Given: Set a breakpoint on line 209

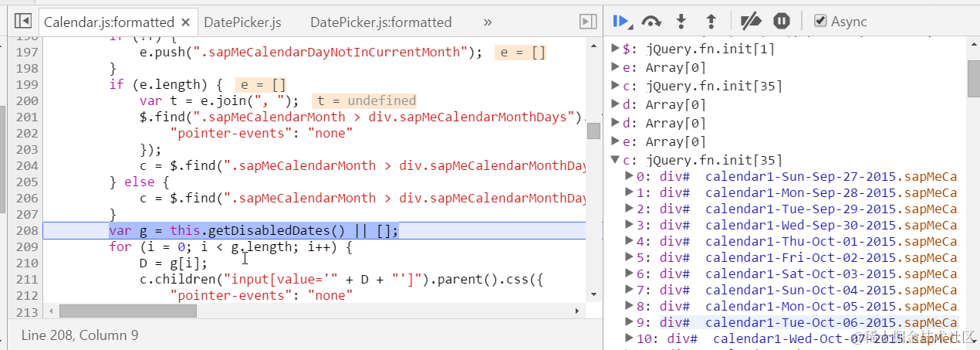Looking at the screenshot, I should tap(27, 246).
